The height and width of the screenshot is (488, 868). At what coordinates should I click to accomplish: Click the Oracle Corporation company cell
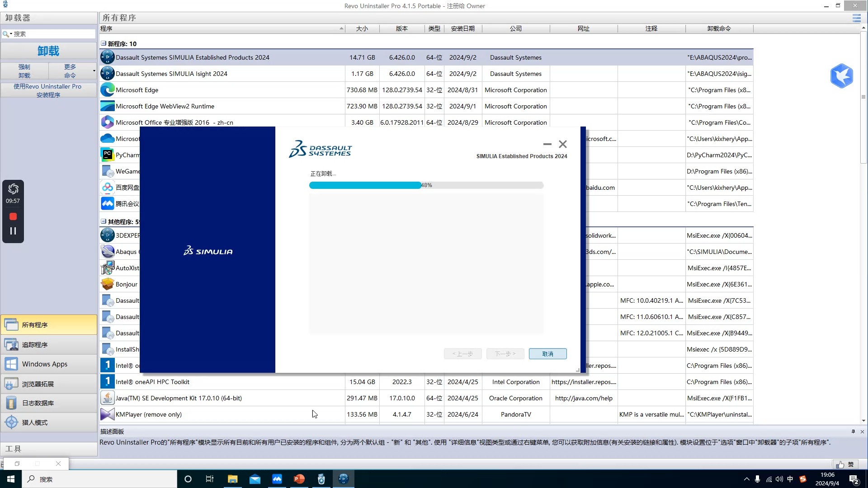(516, 398)
